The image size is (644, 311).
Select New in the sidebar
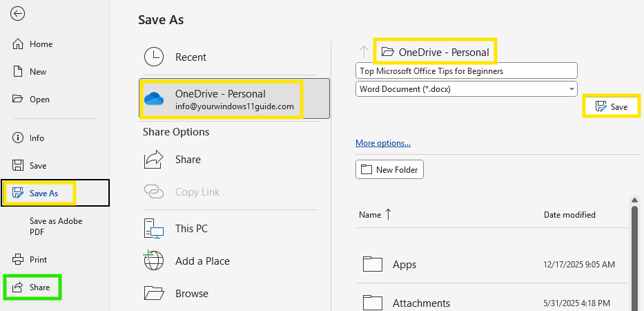click(x=30, y=72)
